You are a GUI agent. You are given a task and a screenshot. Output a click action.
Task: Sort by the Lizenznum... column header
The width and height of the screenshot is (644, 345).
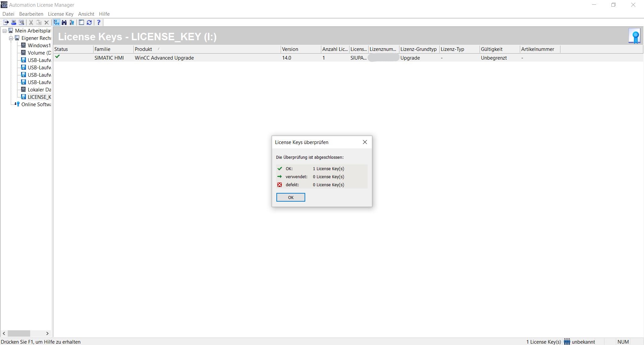384,49
